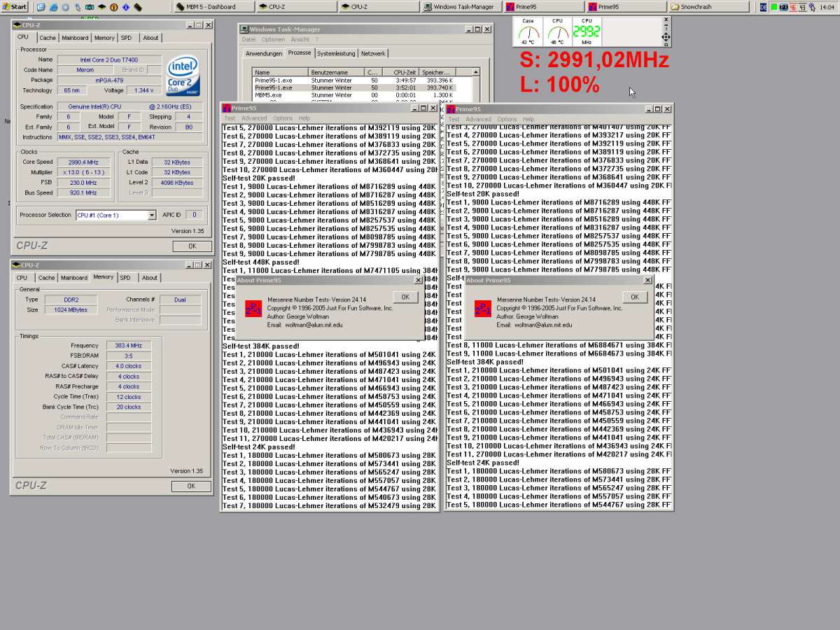Viewport: 840px width, 630px height.
Task: Click the green 2992 MHz CPU readout
Action: point(587,32)
